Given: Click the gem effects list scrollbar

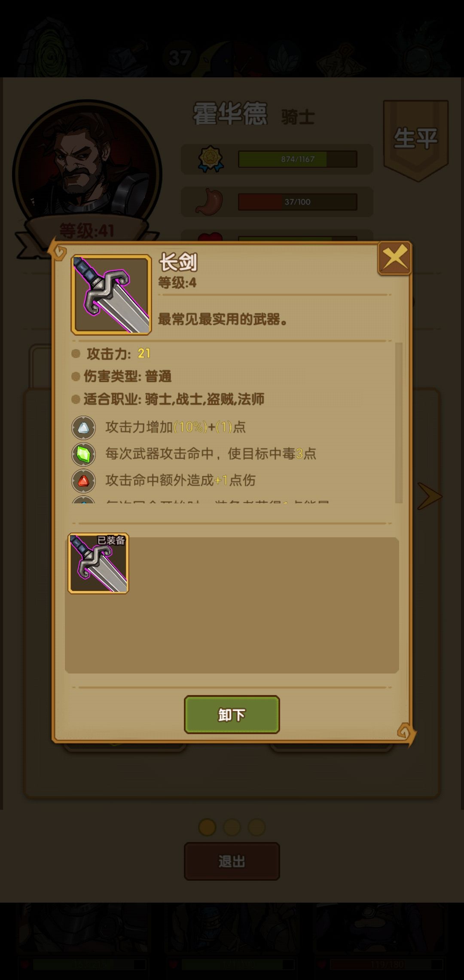Looking at the screenshot, I should (x=399, y=423).
